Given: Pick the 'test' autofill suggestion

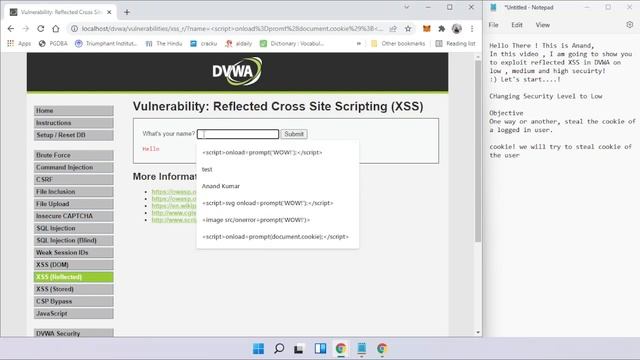Looking at the screenshot, I should (x=278, y=169).
